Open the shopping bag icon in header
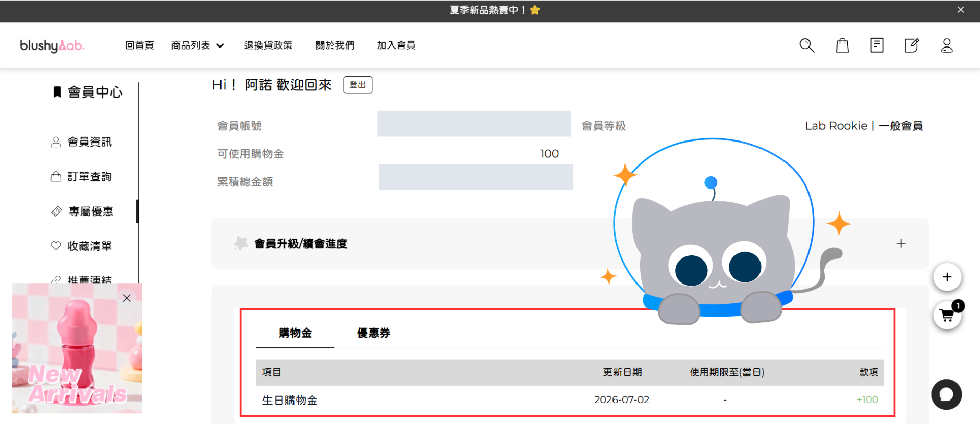980x424 pixels. point(842,45)
